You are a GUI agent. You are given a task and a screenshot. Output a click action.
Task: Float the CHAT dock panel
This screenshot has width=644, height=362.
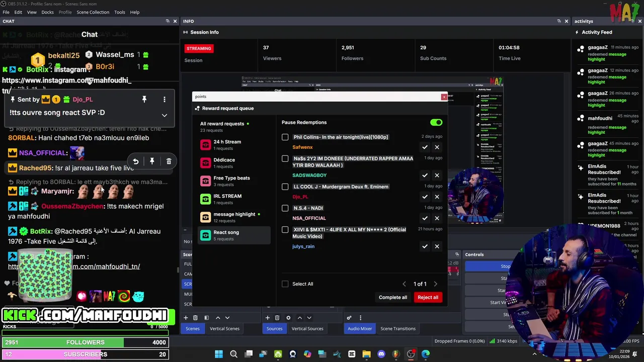(x=168, y=21)
